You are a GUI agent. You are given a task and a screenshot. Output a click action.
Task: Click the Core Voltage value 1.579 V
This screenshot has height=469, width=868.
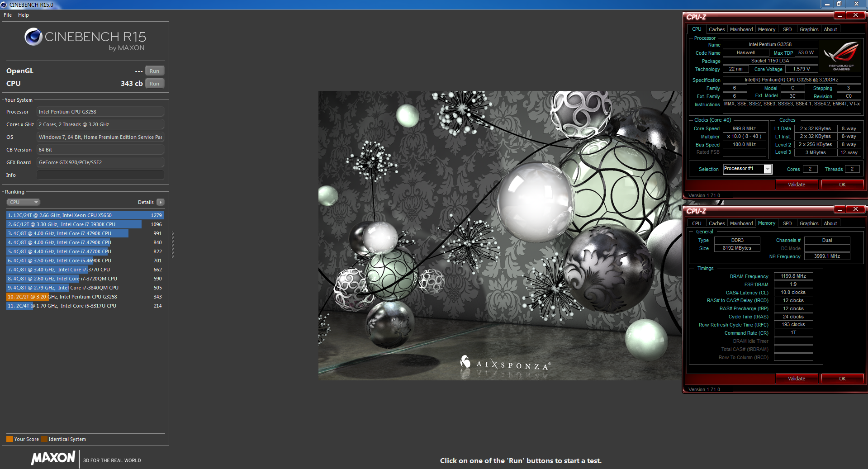[802, 69]
